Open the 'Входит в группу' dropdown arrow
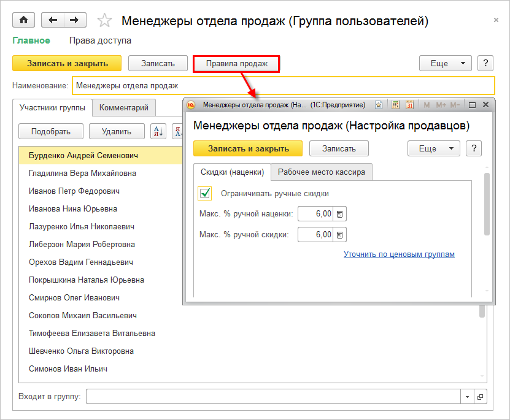Screen dimensions: 510x420 [x=468, y=397]
